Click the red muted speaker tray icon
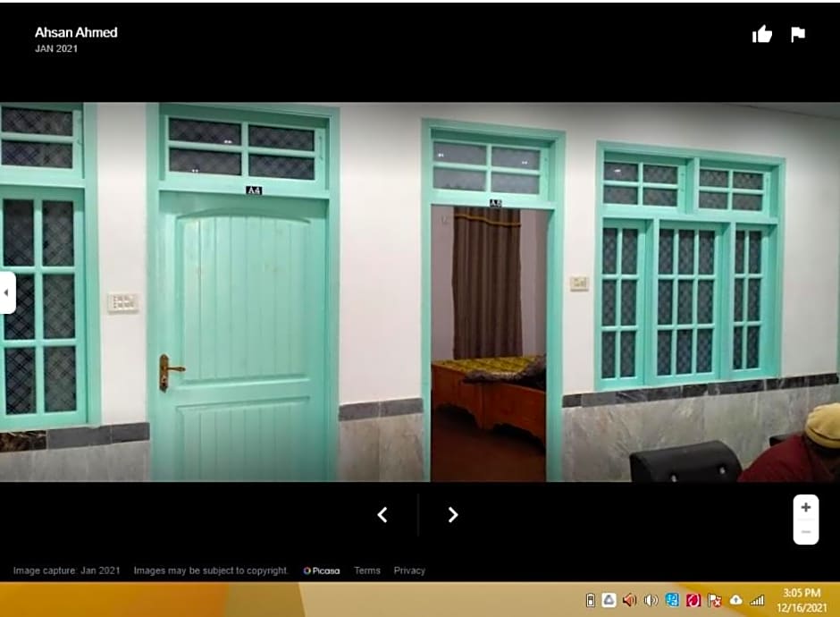This screenshot has width=840, height=617. click(x=629, y=600)
